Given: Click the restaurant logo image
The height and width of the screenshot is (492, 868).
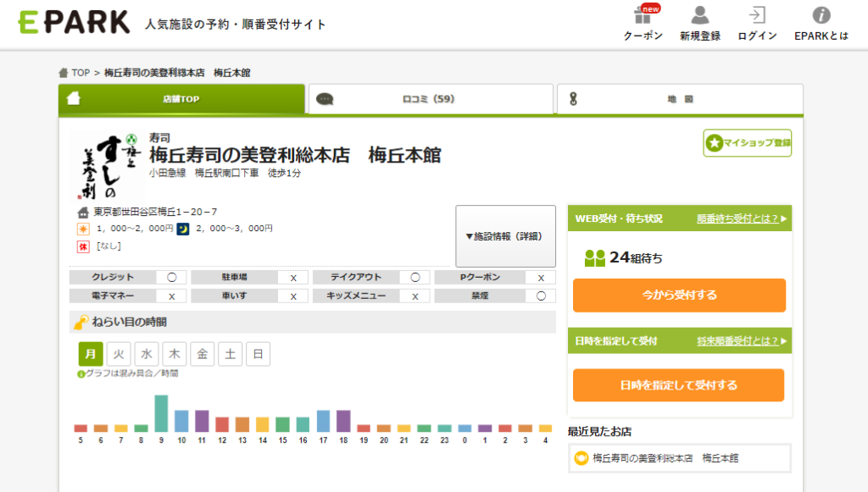Looking at the screenshot, I should pyautogui.click(x=108, y=166).
